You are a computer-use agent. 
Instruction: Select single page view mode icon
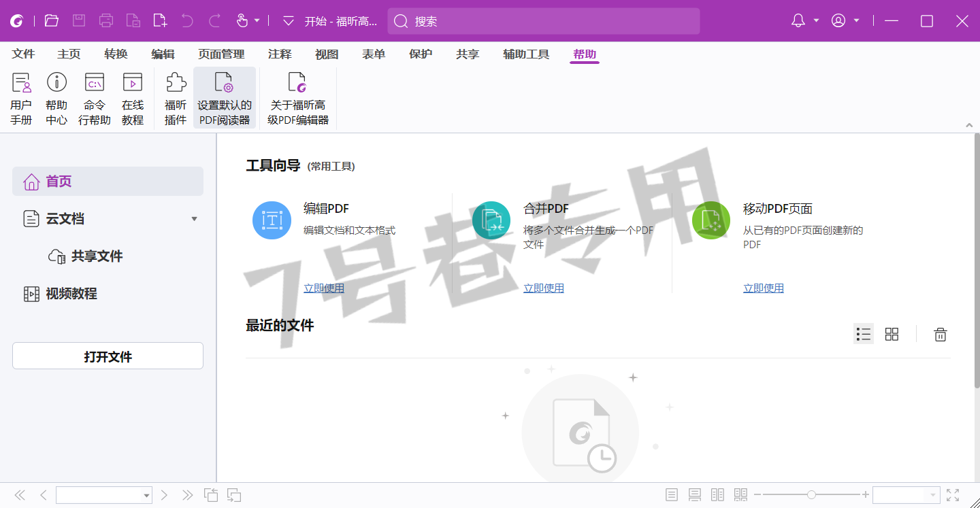[672, 495]
